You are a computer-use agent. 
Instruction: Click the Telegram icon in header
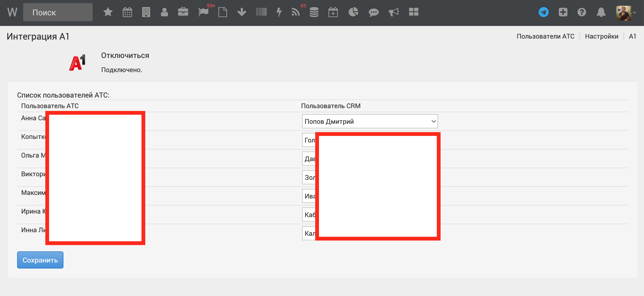coord(544,12)
